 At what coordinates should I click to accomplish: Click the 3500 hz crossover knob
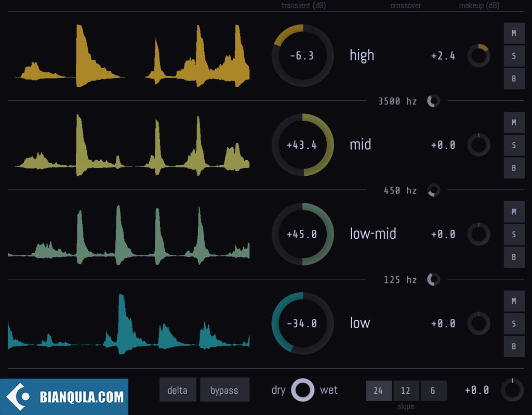point(434,101)
